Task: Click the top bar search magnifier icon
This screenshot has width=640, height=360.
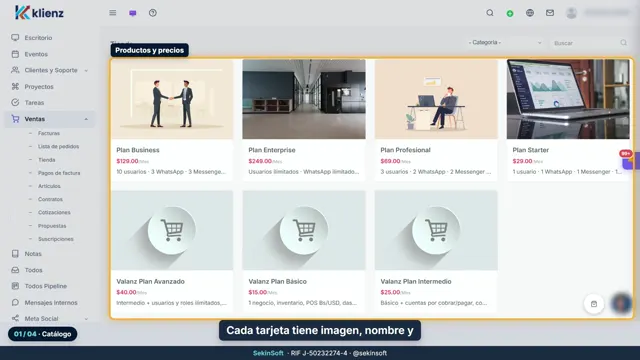Action: tap(490, 13)
